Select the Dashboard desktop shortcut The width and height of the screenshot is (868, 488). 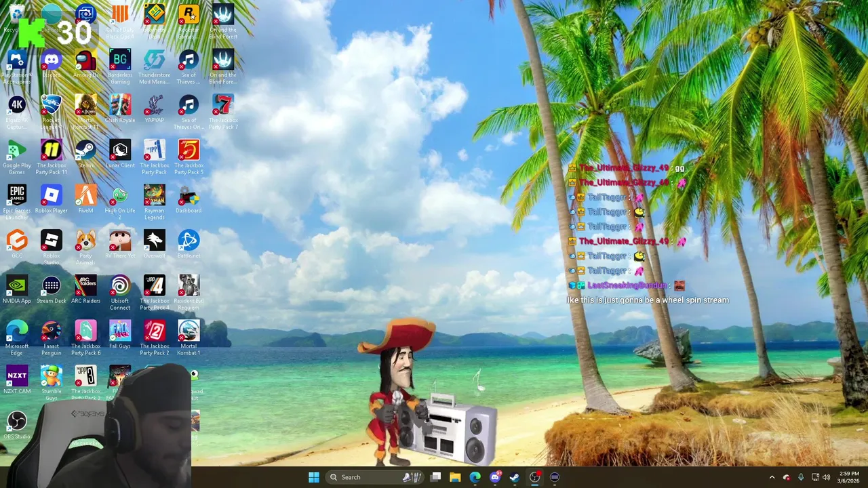pos(189,199)
